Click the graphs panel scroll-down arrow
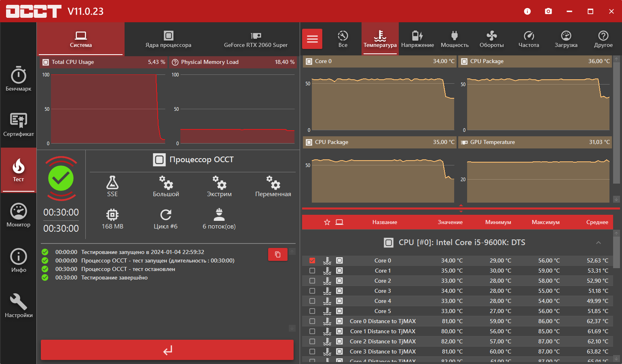 click(617, 199)
